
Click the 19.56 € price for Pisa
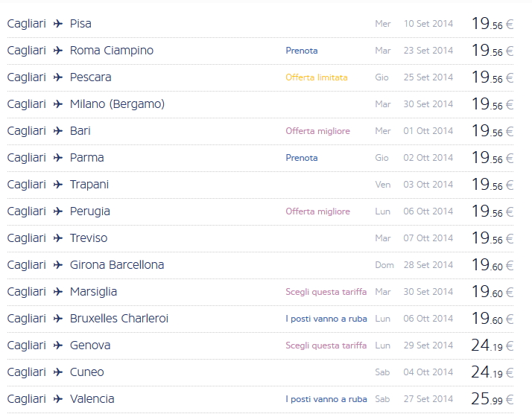pyautogui.click(x=492, y=24)
